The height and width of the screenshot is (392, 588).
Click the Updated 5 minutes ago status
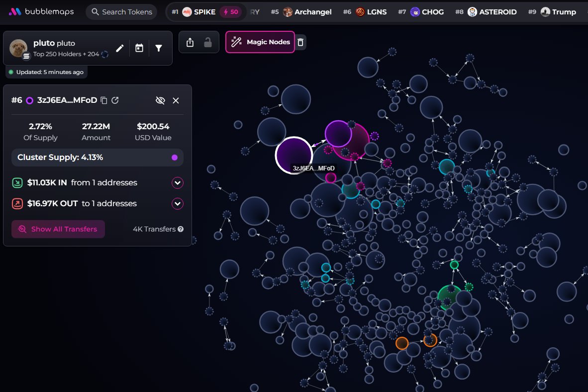46,72
